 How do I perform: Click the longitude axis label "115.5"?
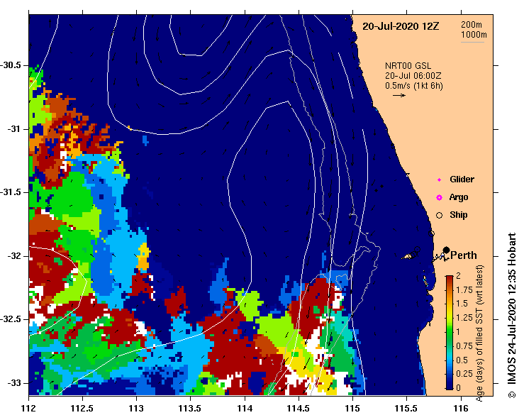click(x=407, y=409)
